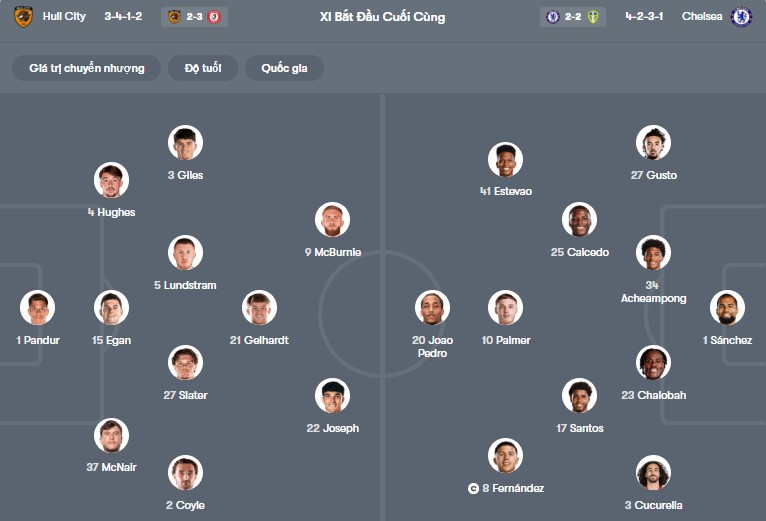
Task: Open Estevao's player photo
Action: tap(506, 160)
